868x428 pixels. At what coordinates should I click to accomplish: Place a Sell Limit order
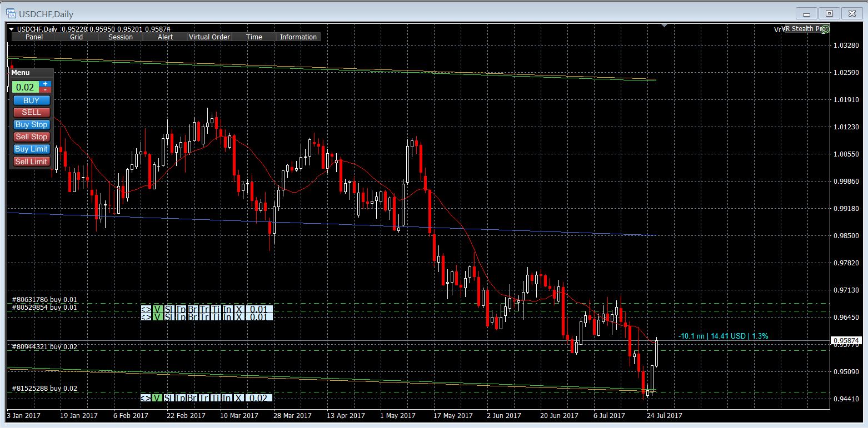coord(32,162)
